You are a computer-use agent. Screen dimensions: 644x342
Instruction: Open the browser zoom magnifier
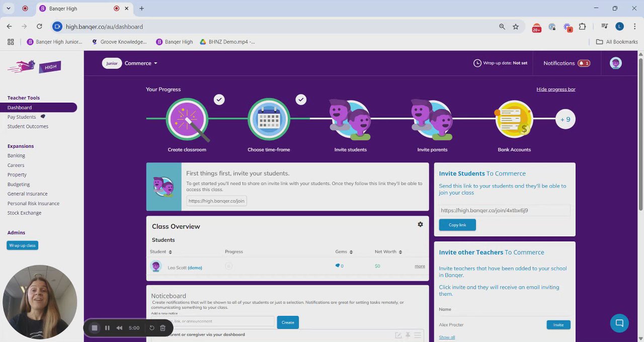[x=502, y=27]
